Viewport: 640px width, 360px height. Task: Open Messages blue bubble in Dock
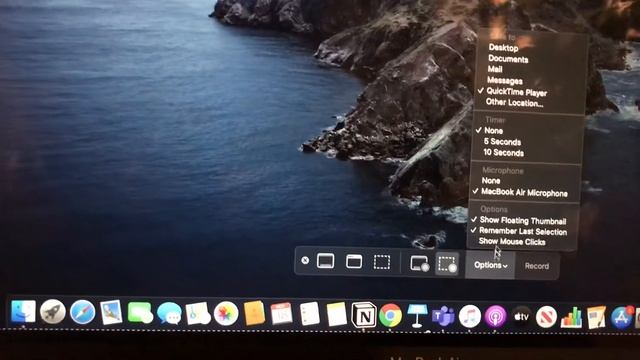[x=169, y=313]
